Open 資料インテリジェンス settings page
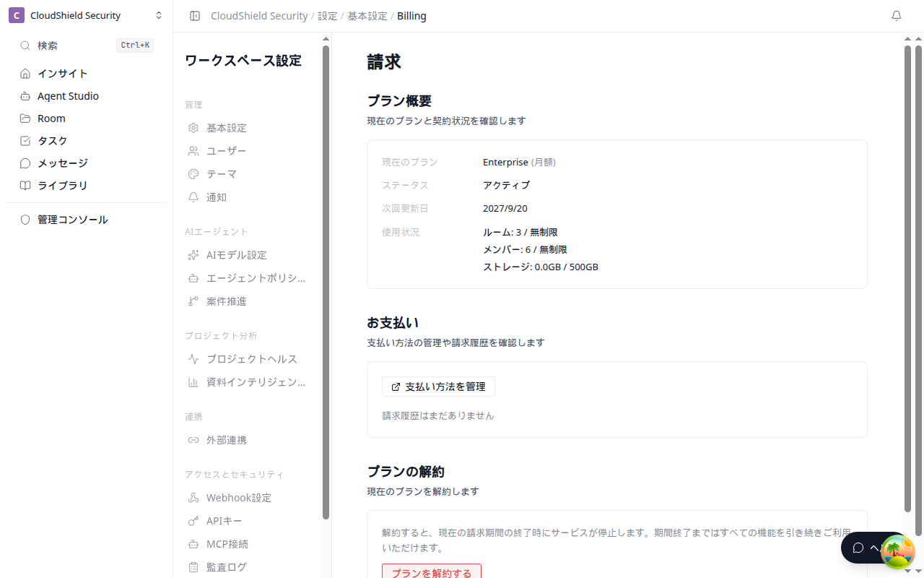The image size is (924, 578). [247, 382]
